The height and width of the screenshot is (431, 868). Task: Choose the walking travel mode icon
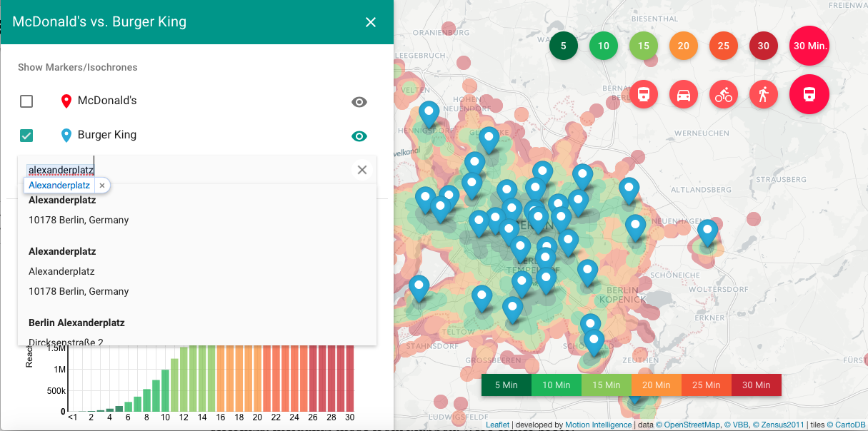point(763,94)
